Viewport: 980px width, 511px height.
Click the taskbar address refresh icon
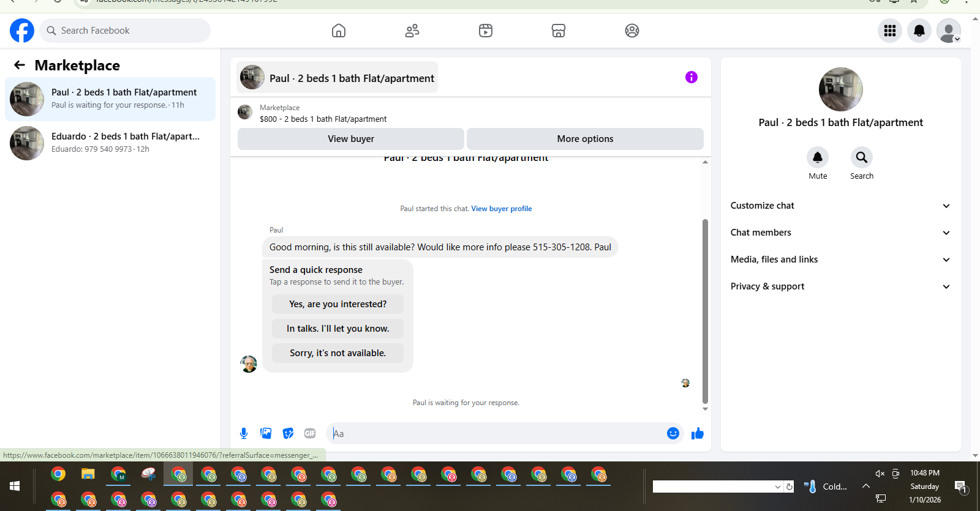click(790, 487)
